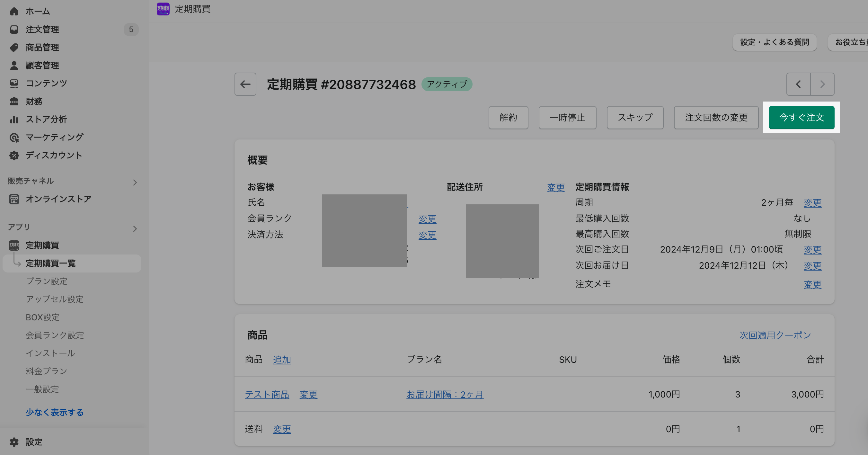Go to the previous subscription with the left chevron
Image resolution: width=868 pixels, height=455 pixels.
798,84
